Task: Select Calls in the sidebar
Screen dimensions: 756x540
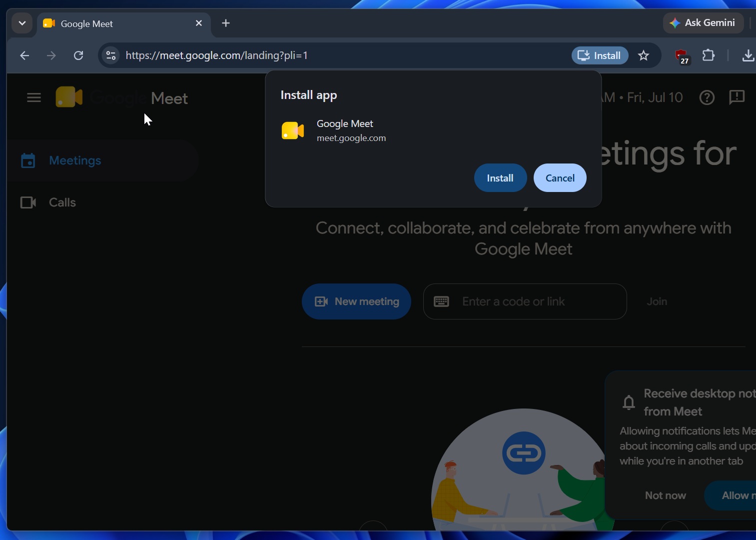Action: click(x=103, y=202)
